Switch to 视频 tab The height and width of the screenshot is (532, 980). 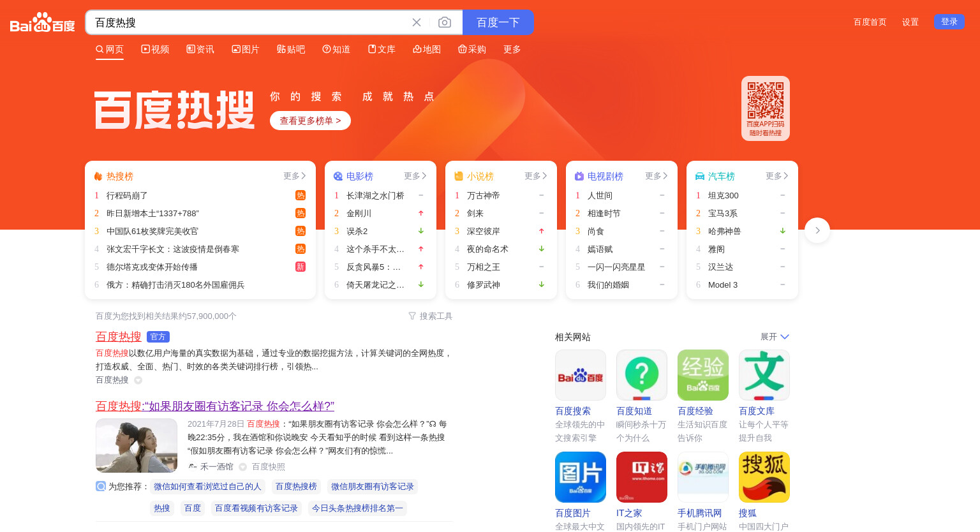coord(155,49)
